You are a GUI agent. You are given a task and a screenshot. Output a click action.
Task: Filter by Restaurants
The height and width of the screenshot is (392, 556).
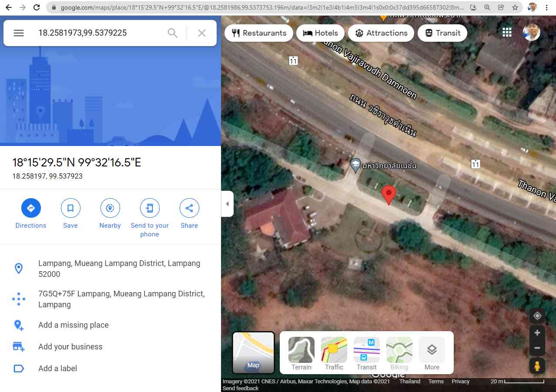(259, 33)
